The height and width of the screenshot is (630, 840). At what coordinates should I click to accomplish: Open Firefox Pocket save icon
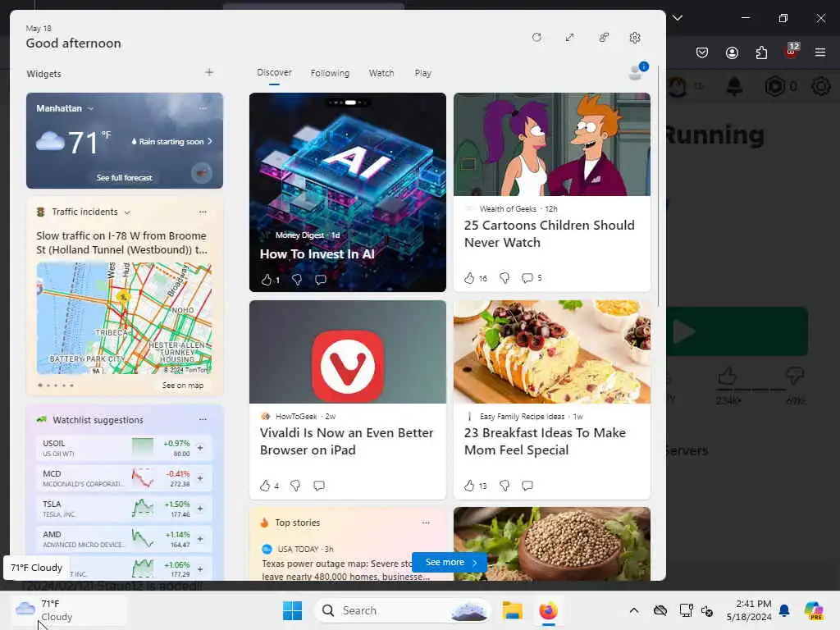coord(702,52)
